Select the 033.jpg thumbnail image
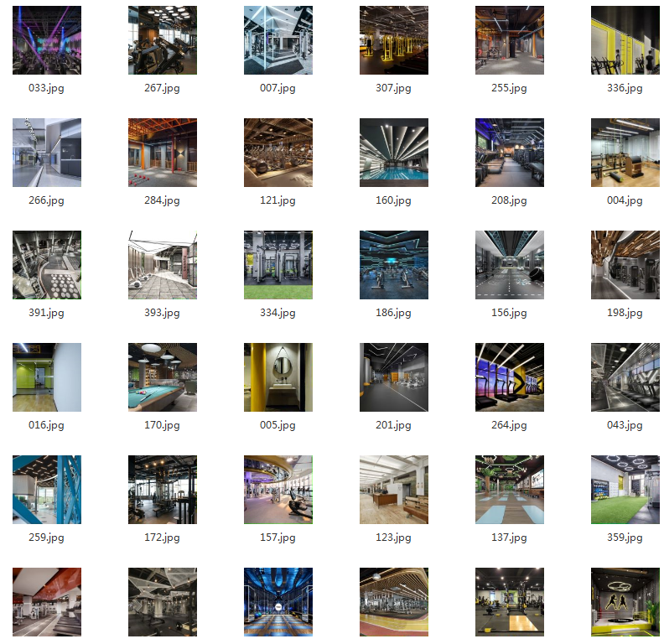 [47, 40]
